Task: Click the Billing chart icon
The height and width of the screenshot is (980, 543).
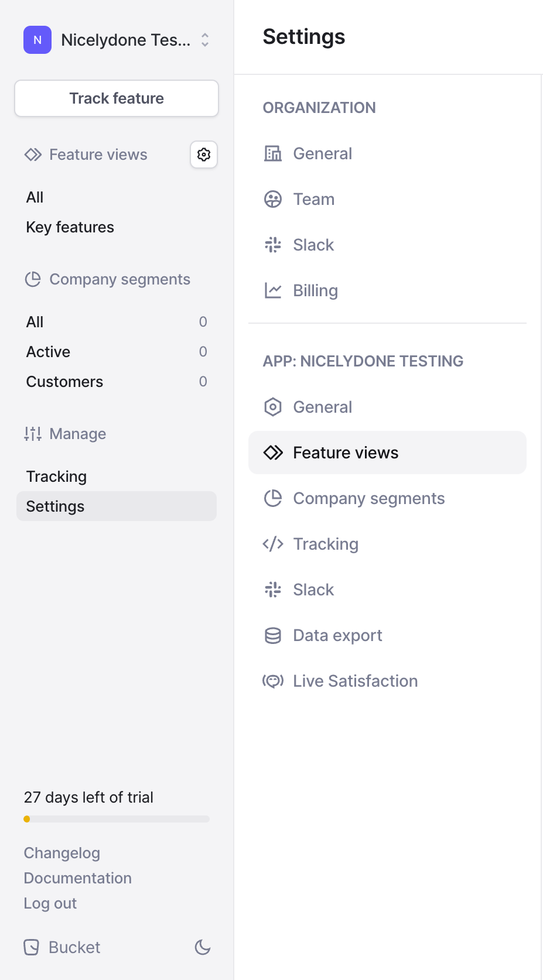Action: (273, 290)
